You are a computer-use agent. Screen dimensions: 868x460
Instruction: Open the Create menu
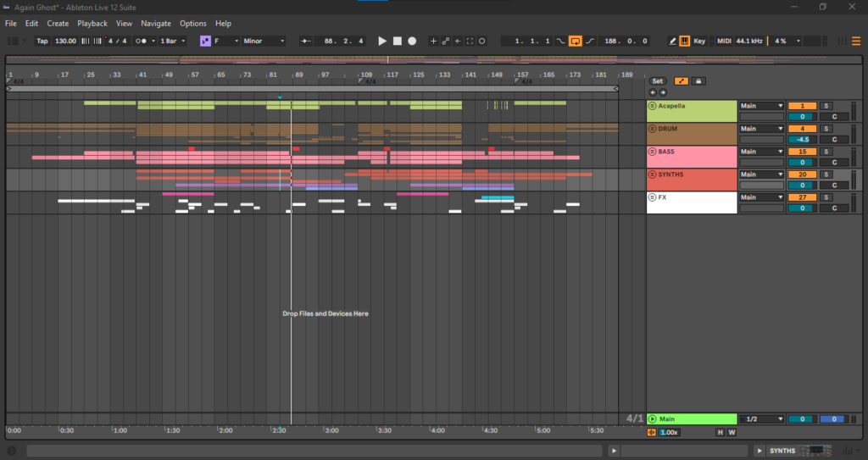(58, 24)
